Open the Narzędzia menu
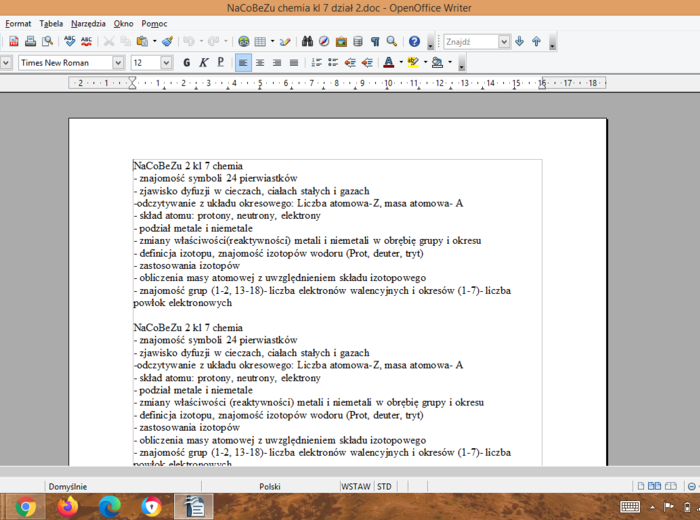Viewport: 700px width, 520px height. tap(88, 23)
